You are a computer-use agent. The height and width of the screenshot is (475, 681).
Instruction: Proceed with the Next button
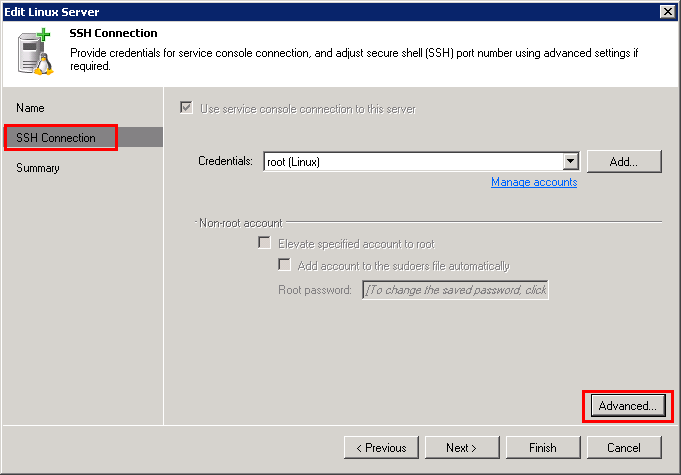tap(462, 447)
